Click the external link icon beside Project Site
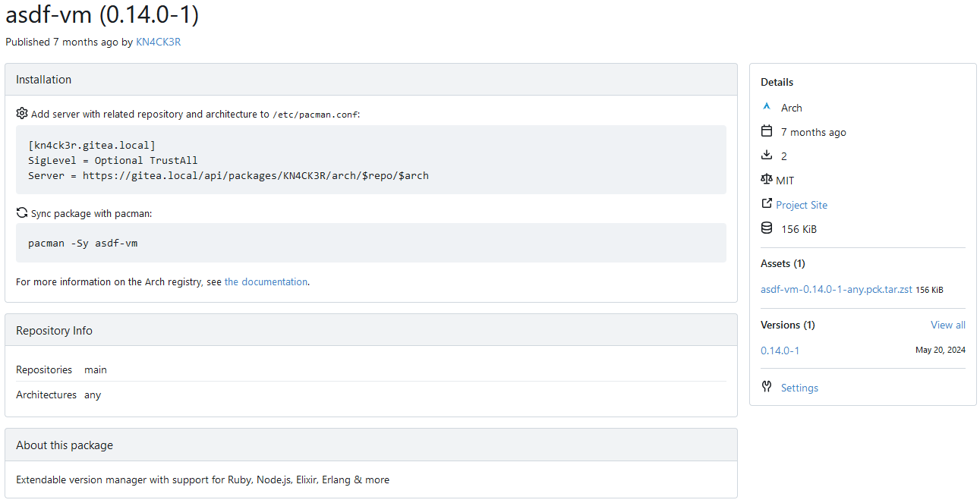This screenshot has height=503, width=980. [x=766, y=204]
